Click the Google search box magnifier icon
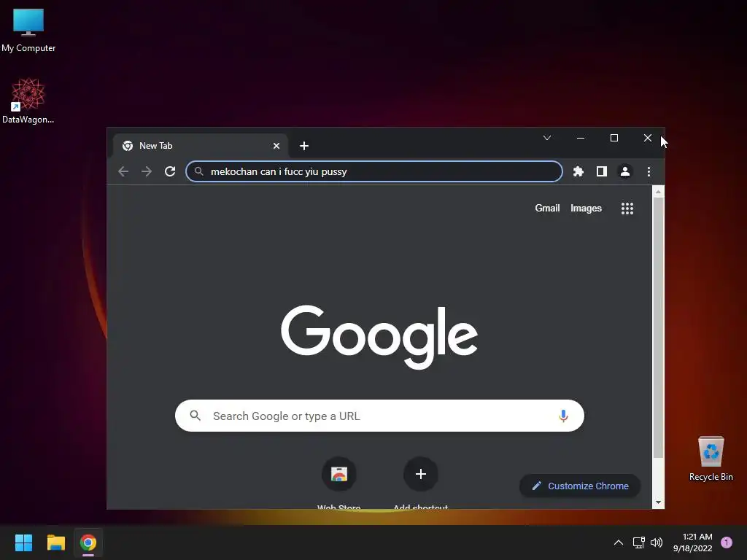747x560 pixels. point(196,416)
